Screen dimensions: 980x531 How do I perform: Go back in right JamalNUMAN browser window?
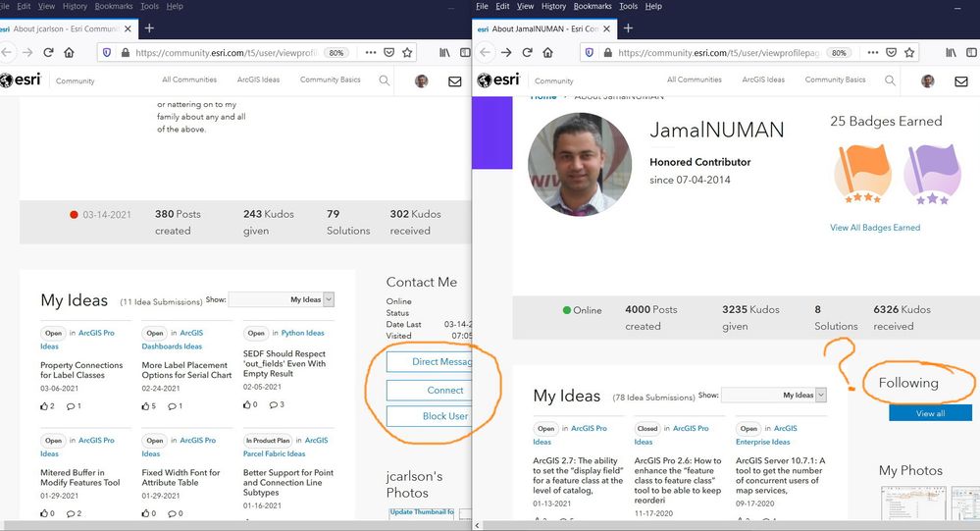point(485,53)
